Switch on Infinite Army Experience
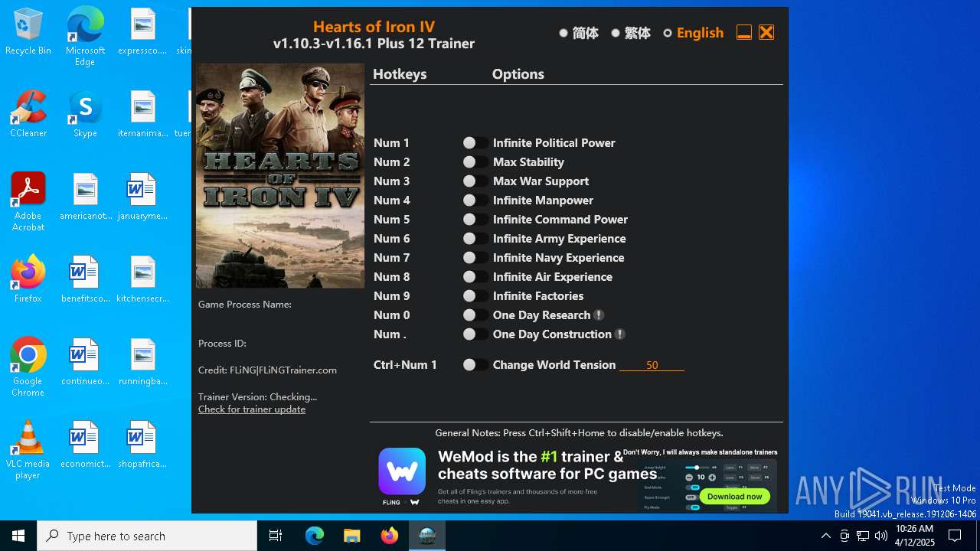Screen dimensions: 980x551 (475, 239)
